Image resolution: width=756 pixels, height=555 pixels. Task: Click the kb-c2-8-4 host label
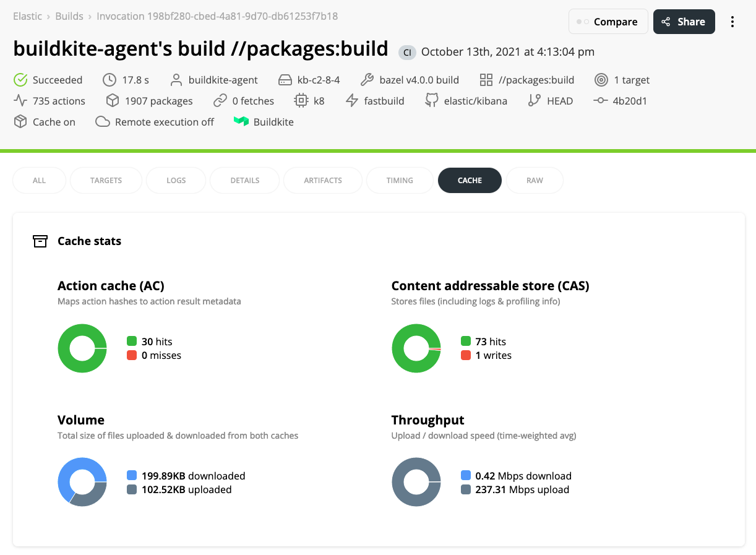click(319, 80)
